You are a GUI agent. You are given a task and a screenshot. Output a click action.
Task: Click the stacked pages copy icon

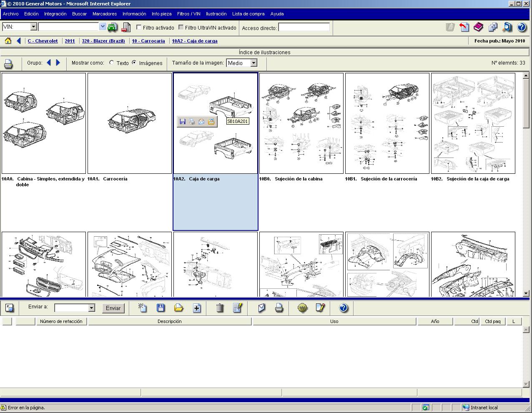click(493, 28)
